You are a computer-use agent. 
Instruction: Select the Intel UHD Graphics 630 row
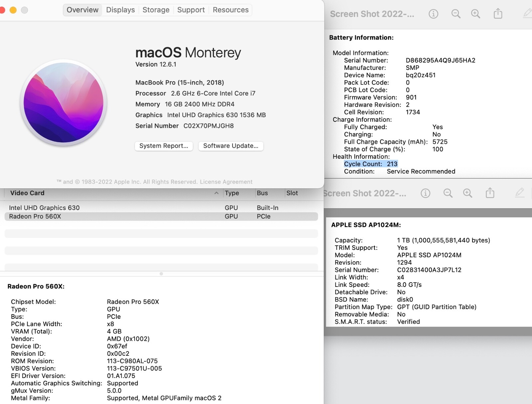pyautogui.click(x=44, y=208)
